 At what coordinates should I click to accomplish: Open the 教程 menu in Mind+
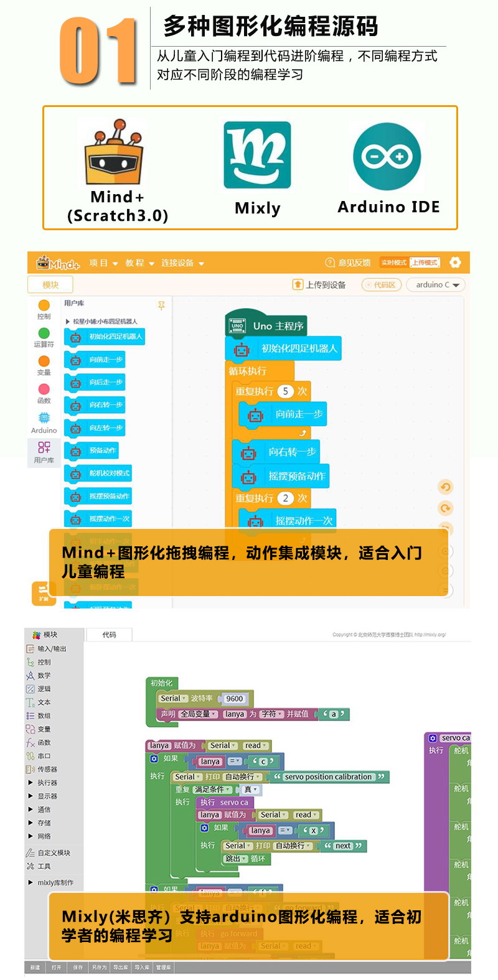(x=140, y=263)
